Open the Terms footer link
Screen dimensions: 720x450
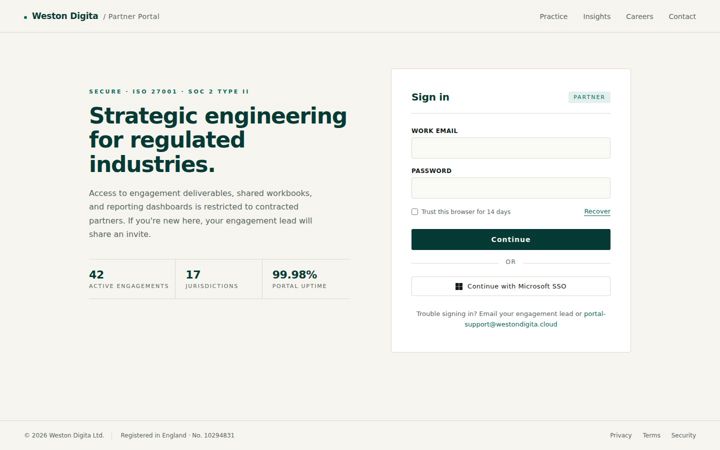coord(651,435)
